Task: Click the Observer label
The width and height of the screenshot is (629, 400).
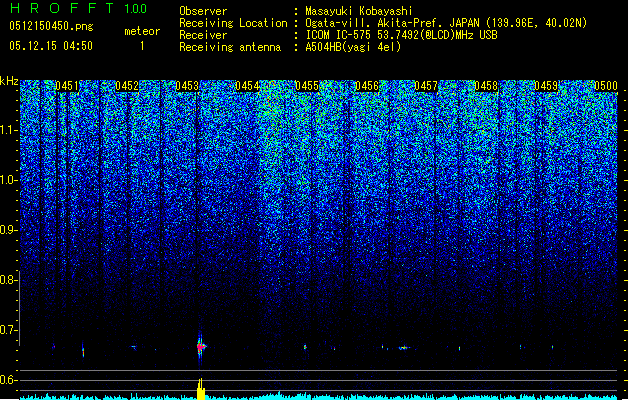Action: (203, 11)
